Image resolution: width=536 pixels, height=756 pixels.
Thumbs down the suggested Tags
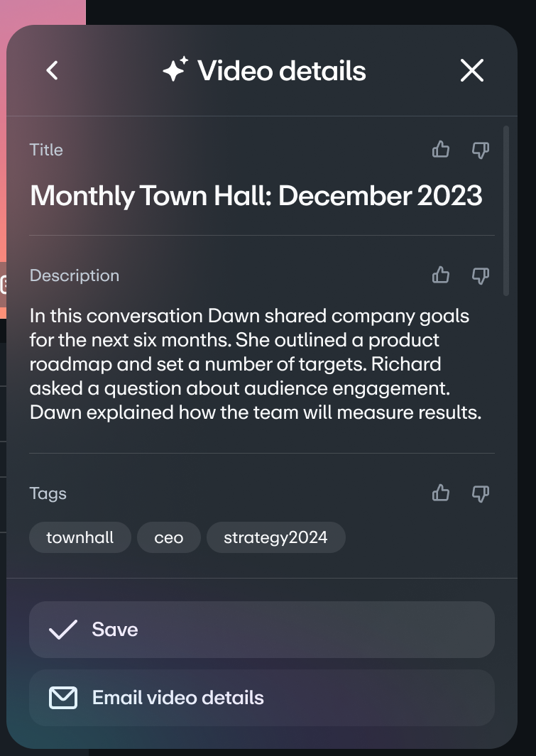click(x=481, y=493)
